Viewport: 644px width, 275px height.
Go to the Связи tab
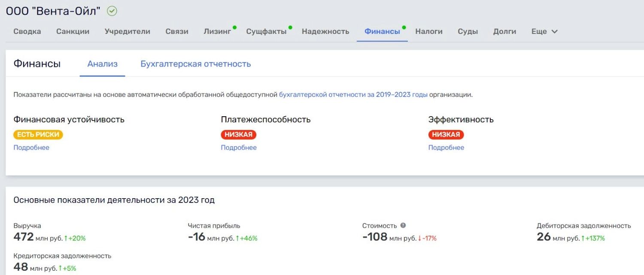[177, 31]
